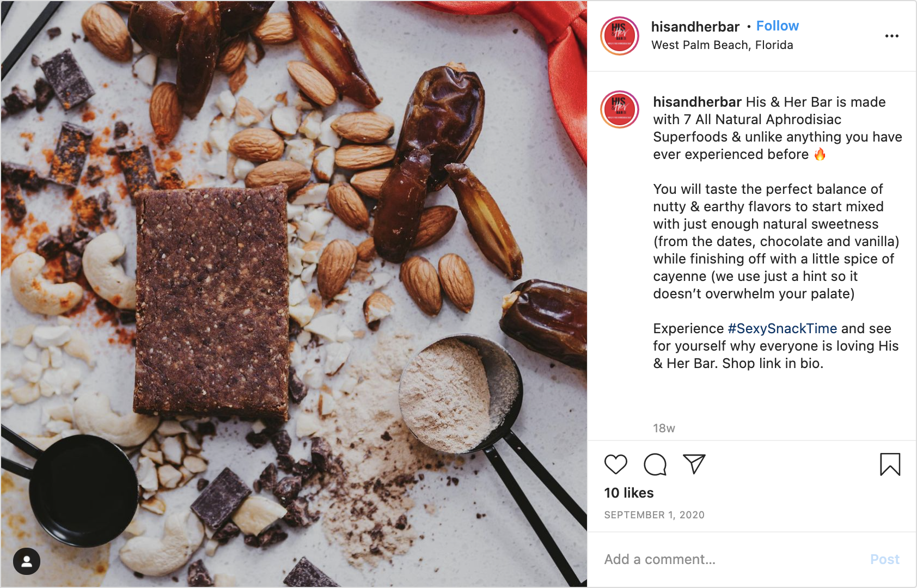The width and height of the screenshot is (917, 588).
Task: Click the 18w timestamp under the caption
Action: [x=664, y=428]
